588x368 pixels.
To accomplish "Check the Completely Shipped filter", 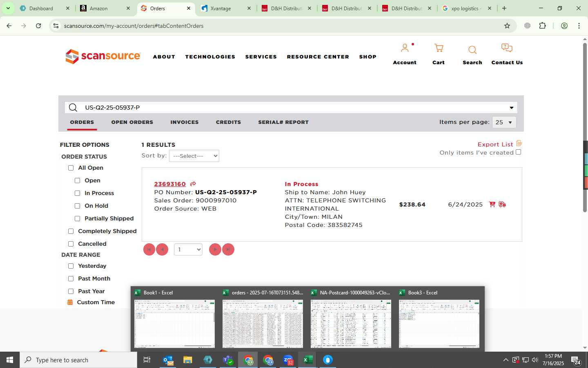I will pos(71,231).
